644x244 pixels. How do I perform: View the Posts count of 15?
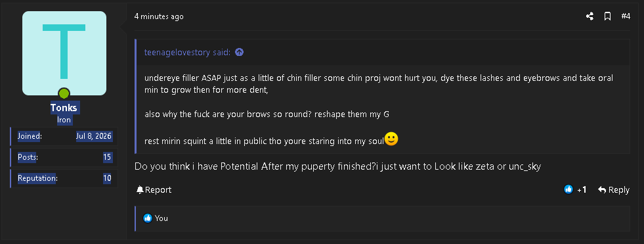tap(107, 157)
